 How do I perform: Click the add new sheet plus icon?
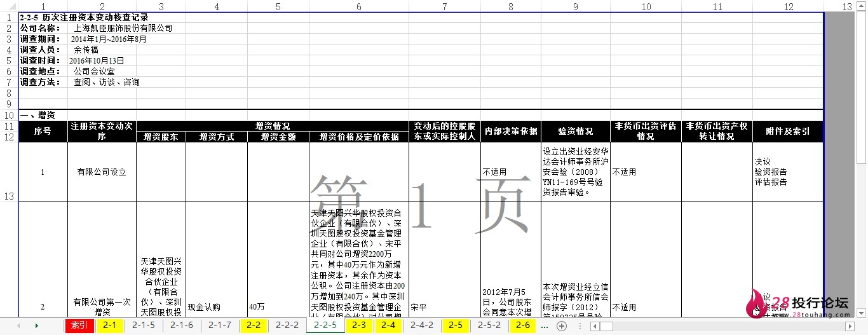click(562, 326)
